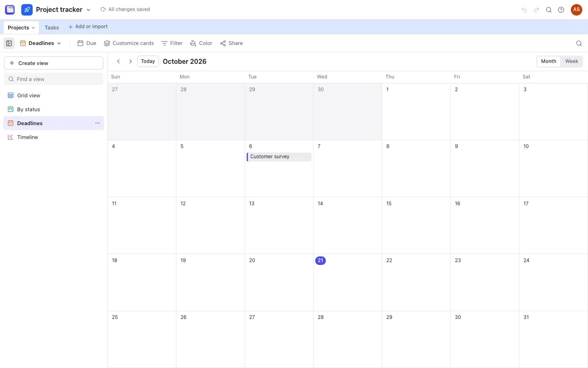Click All changes saved status

(125, 9)
